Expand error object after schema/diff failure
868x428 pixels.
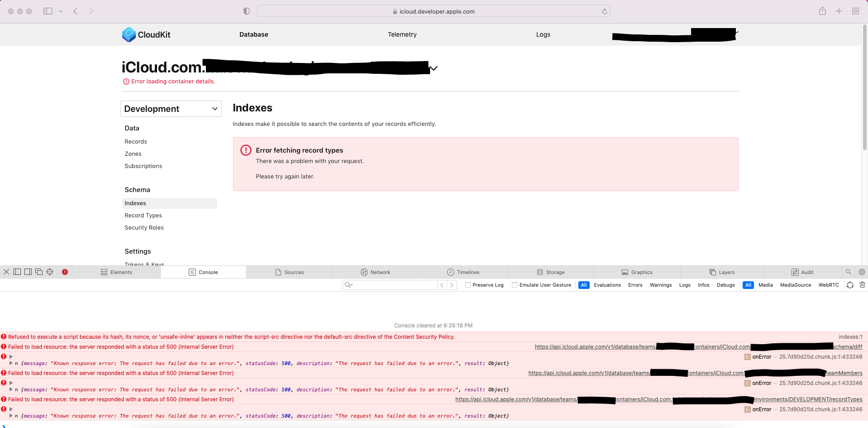click(x=11, y=363)
